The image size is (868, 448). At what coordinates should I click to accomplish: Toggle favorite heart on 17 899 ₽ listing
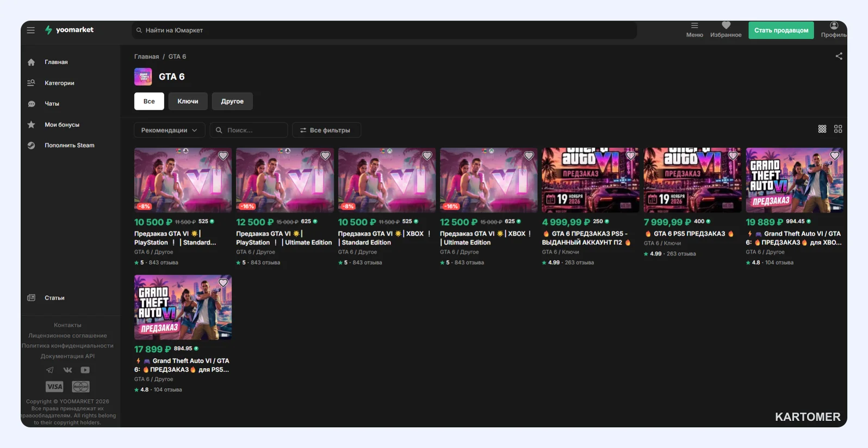pos(223,283)
